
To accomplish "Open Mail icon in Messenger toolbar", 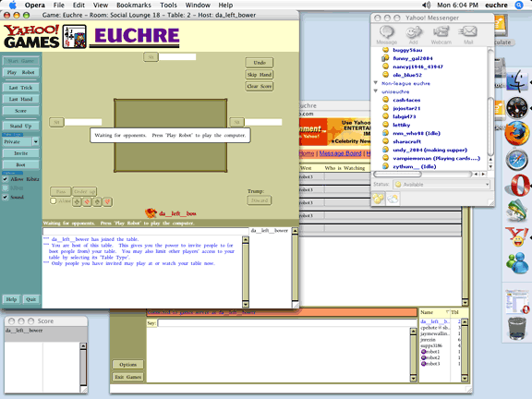I will pyautogui.click(x=468, y=35).
